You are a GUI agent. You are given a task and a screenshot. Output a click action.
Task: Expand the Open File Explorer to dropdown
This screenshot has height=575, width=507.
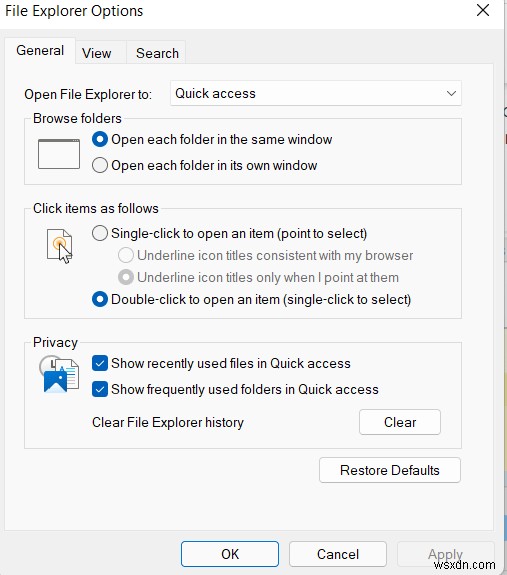(x=316, y=94)
